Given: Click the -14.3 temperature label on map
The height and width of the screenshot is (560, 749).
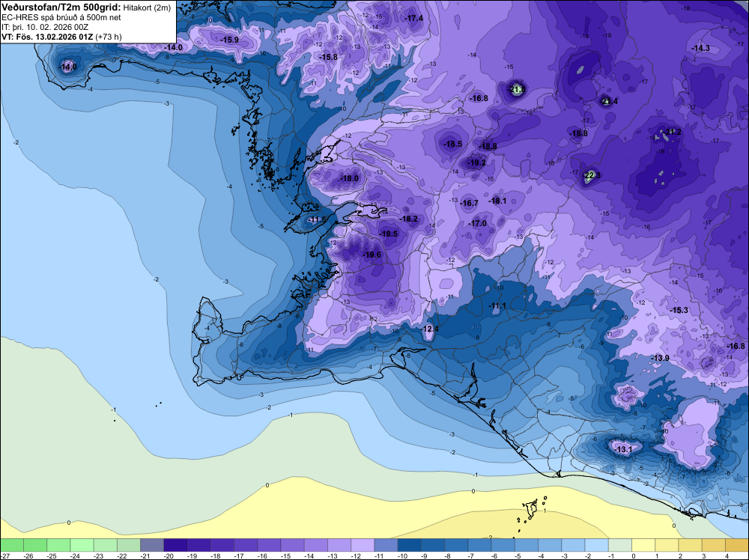Looking at the screenshot, I should [701, 48].
